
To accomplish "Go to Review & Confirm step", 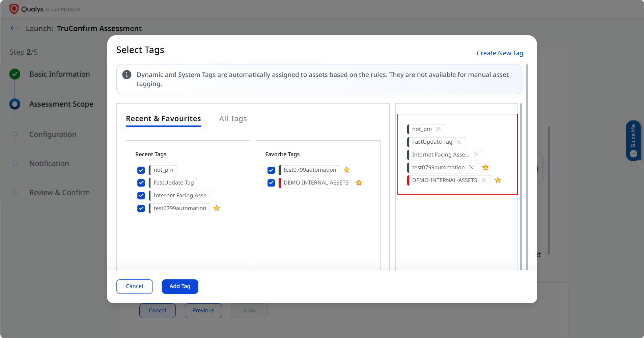I will click(x=59, y=193).
